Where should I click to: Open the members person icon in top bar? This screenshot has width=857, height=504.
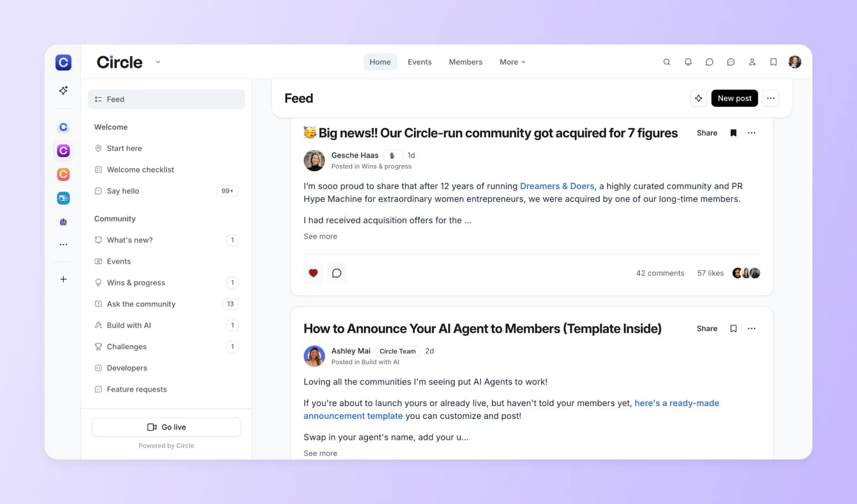click(x=752, y=62)
